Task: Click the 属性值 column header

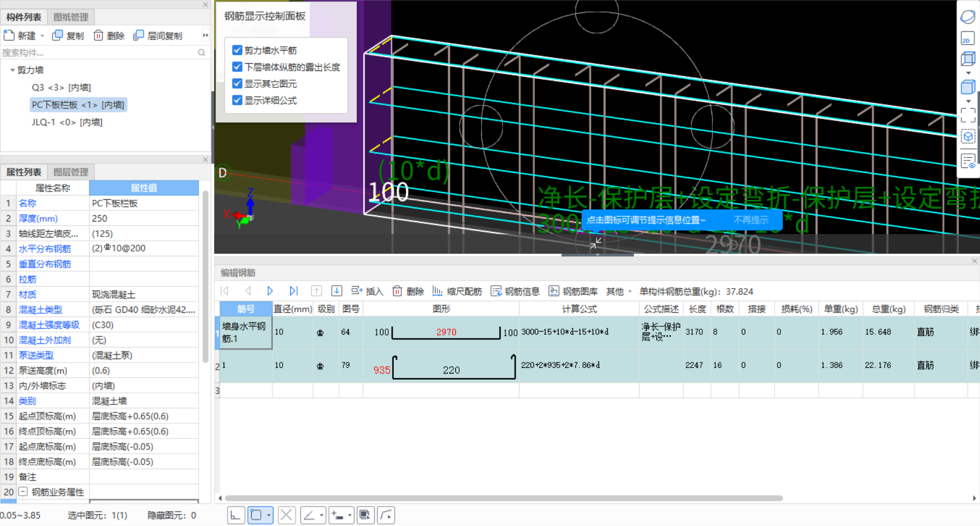Action: (x=144, y=188)
